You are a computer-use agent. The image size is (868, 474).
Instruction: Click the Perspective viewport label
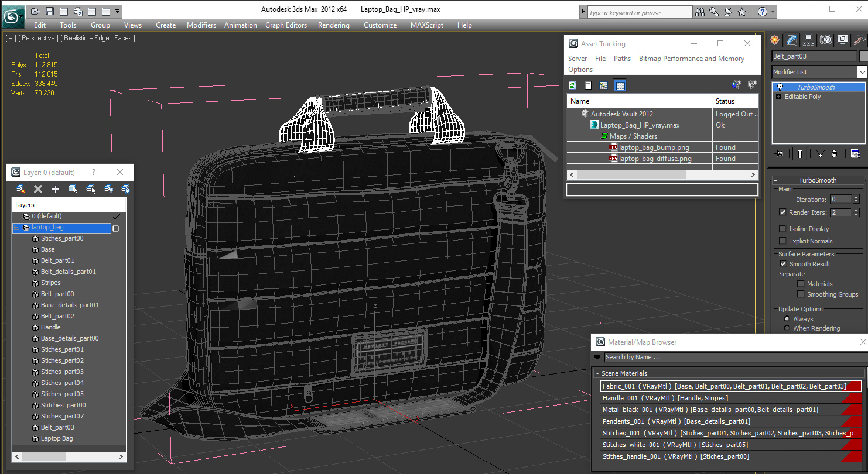(38, 38)
